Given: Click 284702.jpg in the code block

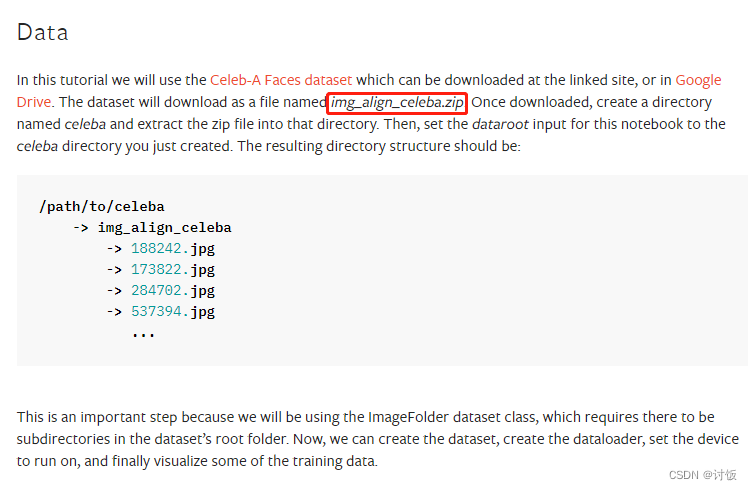Looking at the screenshot, I should 173,291.
